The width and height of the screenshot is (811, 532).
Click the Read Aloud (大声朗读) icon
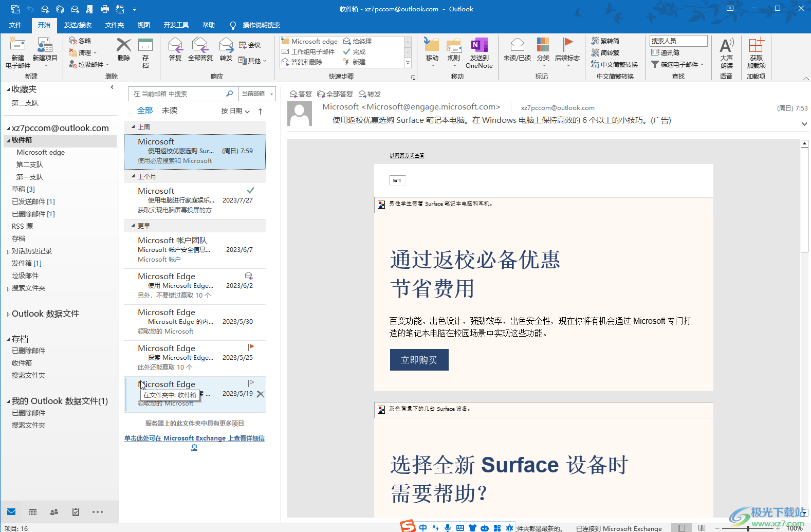(726, 45)
